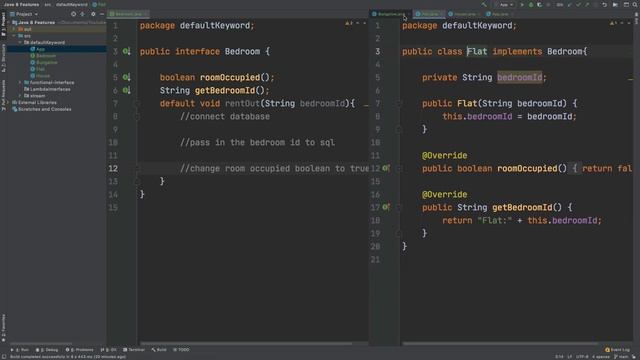Open the Terminal tool window tab

[134, 350]
